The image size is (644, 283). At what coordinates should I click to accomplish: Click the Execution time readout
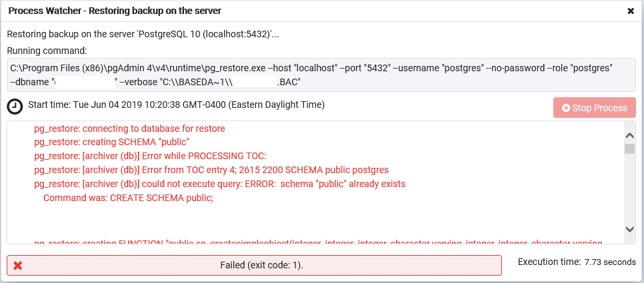click(577, 262)
